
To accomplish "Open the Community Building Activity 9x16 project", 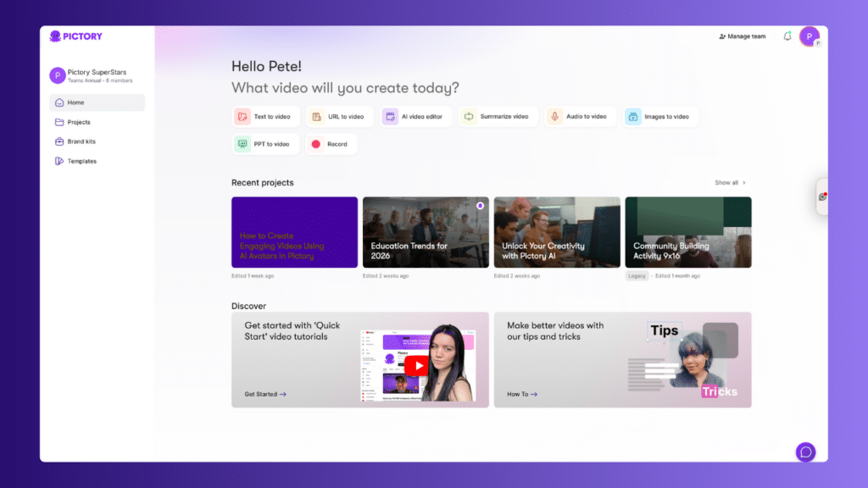I will click(688, 232).
